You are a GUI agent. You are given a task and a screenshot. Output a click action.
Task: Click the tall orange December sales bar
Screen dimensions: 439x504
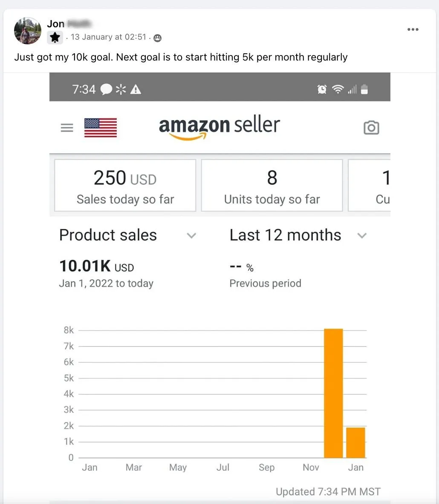tap(333, 393)
